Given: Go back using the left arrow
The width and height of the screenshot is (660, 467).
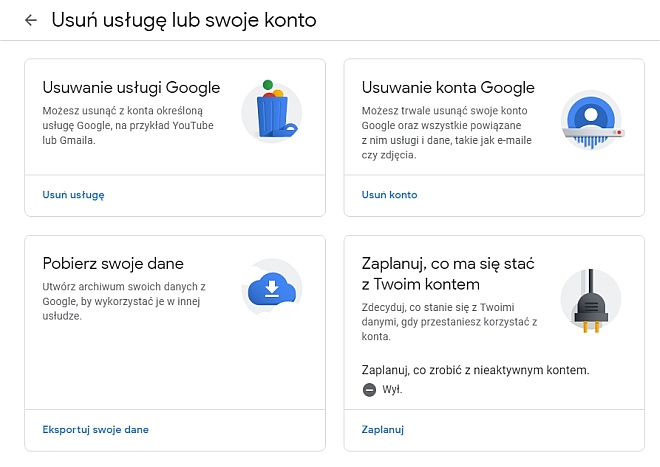Looking at the screenshot, I should tap(31, 20).
